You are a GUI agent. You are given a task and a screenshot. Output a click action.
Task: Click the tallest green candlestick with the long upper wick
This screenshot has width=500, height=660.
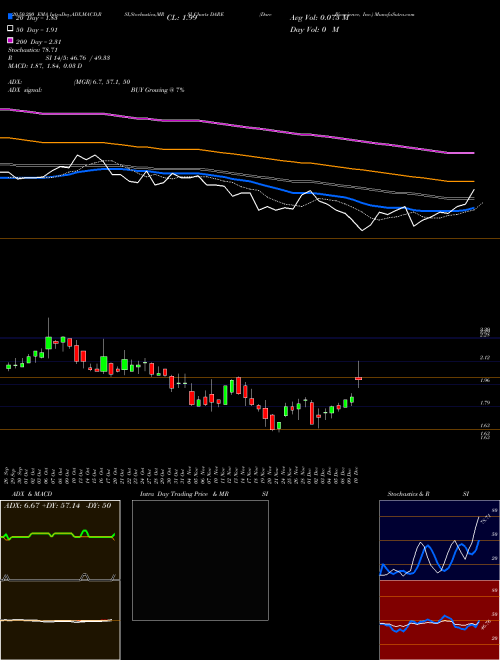(48, 343)
